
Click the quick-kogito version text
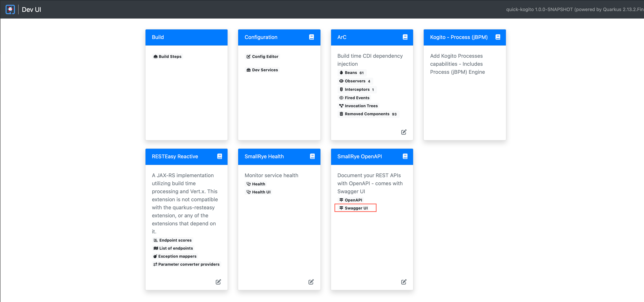[x=575, y=10]
